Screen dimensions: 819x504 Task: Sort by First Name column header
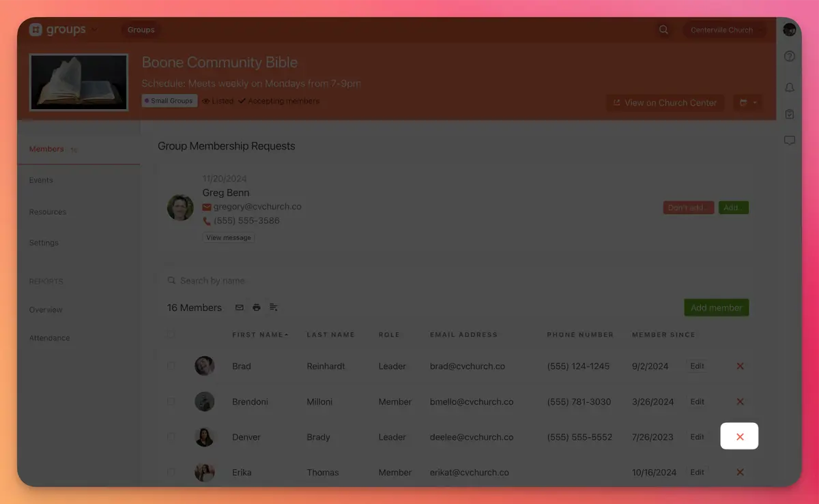tap(259, 335)
